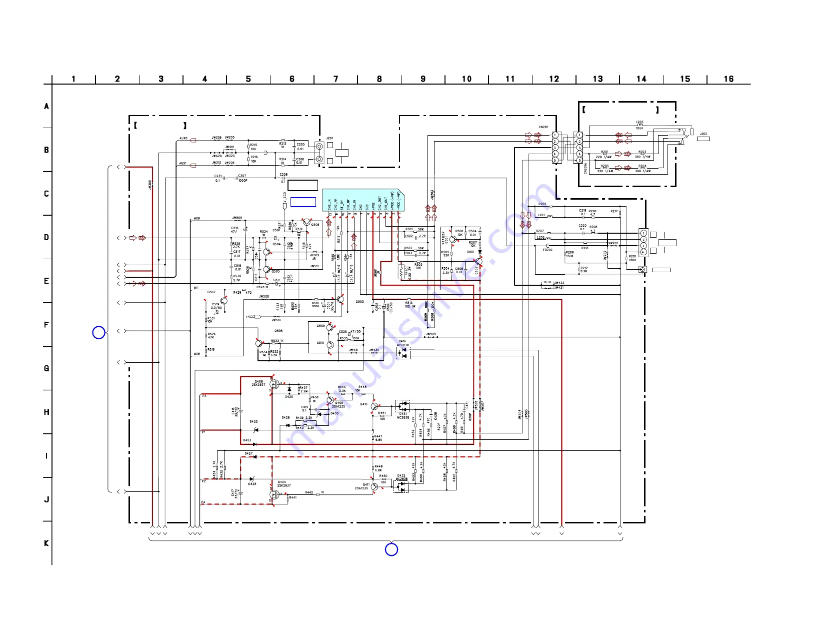Click the blue circle marker on left side
Viewport: 840px width, 632px height.
[99, 332]
